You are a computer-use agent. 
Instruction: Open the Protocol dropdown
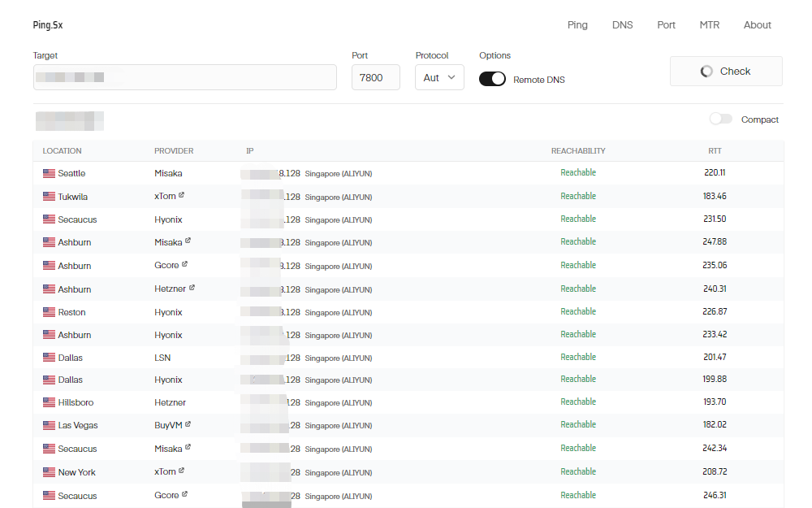click(439, 76)
